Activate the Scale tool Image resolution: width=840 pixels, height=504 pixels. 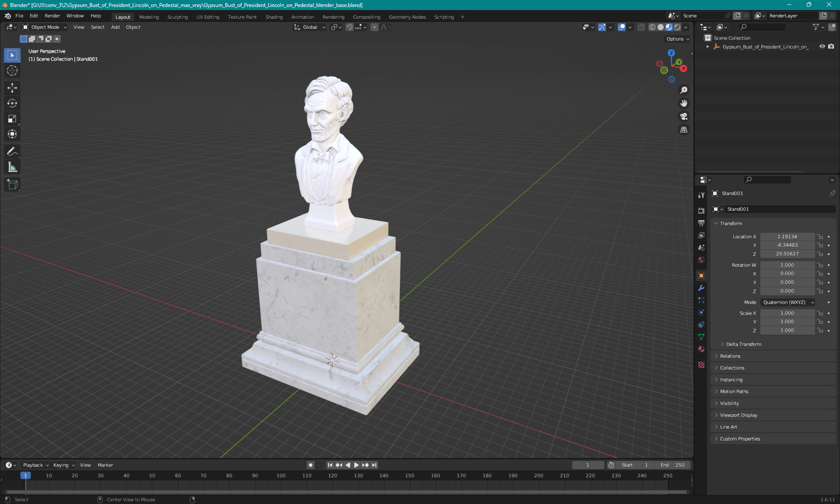click(x=12, y=119)
